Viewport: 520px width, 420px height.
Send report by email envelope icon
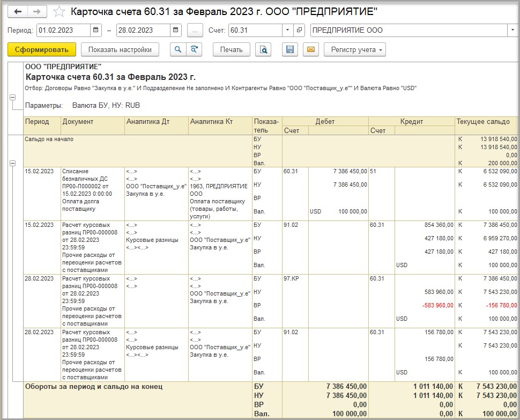tap(310, 50)
